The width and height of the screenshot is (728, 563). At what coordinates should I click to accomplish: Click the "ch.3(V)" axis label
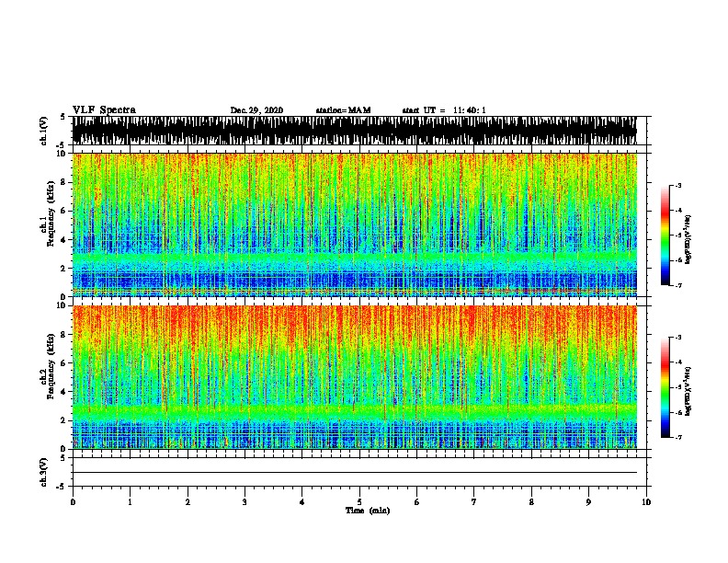pyautogui.click(x=43, y=472)
